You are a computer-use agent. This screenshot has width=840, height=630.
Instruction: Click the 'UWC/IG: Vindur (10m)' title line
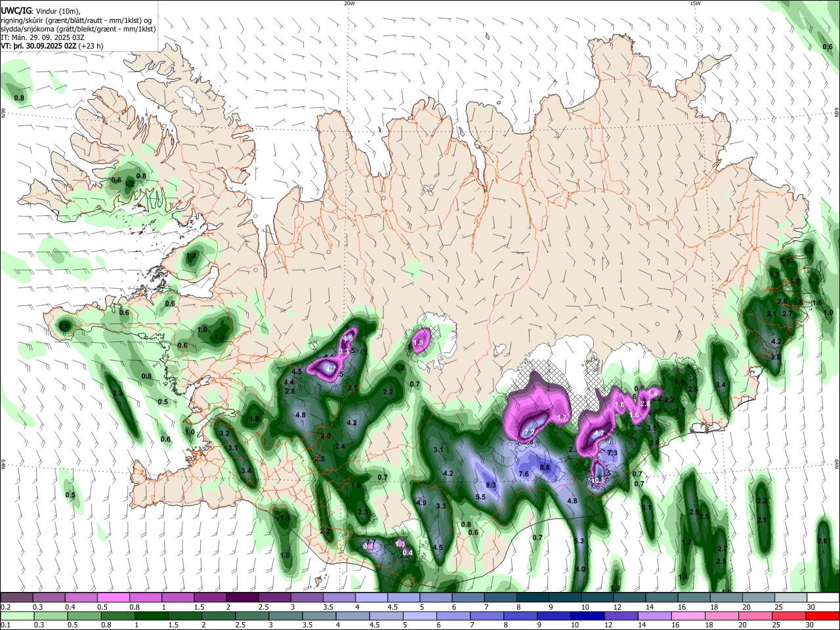point(41,10)
